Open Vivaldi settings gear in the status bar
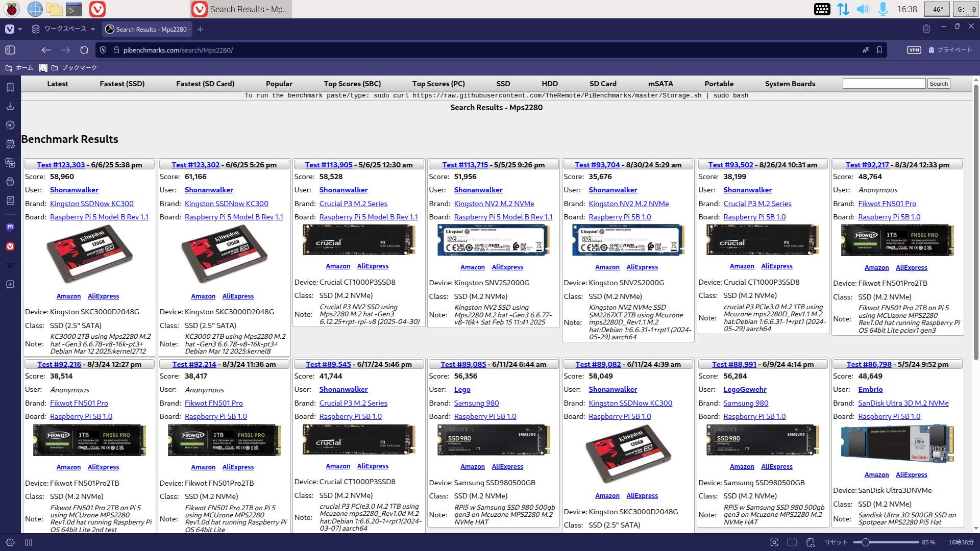The image size is (980, 551). tap(10, 542)
